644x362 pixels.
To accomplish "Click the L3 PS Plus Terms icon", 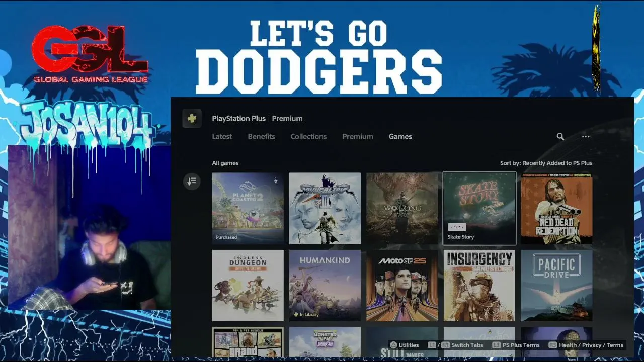I will click(x=496, y=345).
